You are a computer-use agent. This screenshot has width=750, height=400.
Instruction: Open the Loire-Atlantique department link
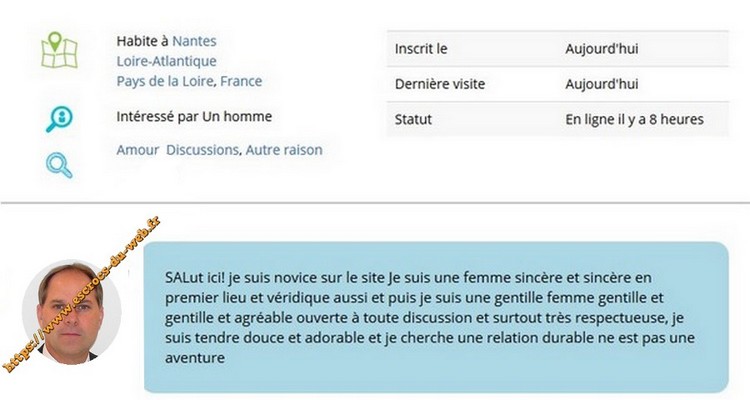(166, 61)
